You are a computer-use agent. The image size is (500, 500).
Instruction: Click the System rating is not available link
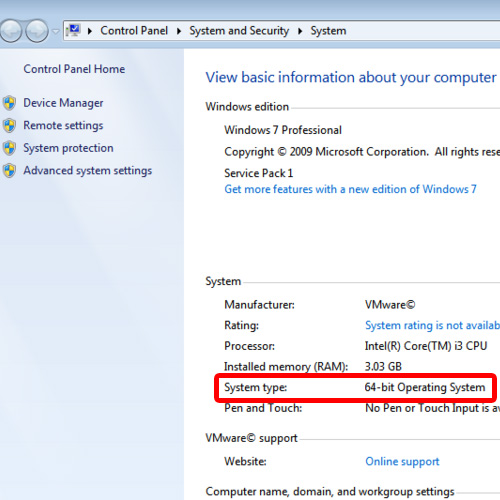432,325
